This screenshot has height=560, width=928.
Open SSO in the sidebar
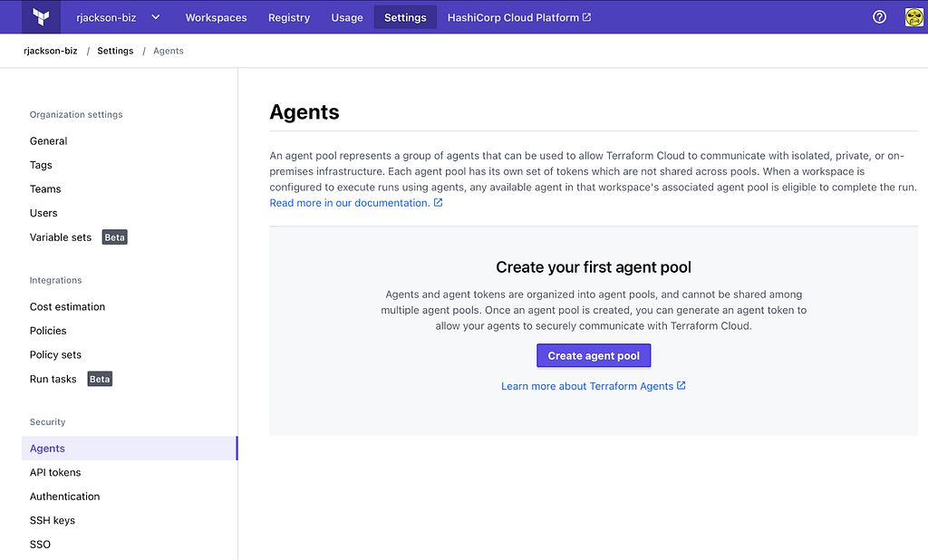point(40,545)
